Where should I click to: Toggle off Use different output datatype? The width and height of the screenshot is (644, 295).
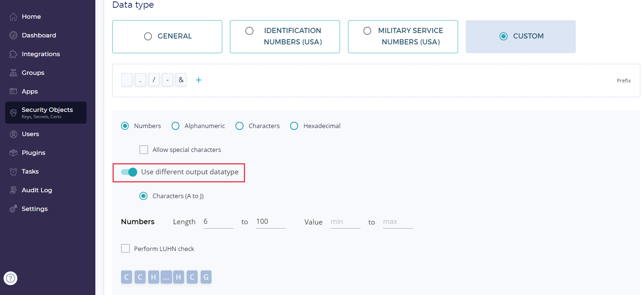[x=129, y=172]
